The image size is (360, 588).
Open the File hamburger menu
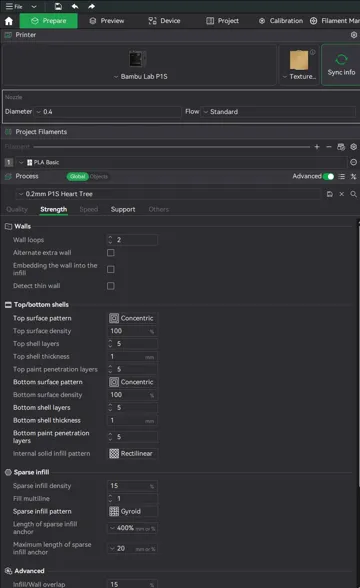pos(14,6)
